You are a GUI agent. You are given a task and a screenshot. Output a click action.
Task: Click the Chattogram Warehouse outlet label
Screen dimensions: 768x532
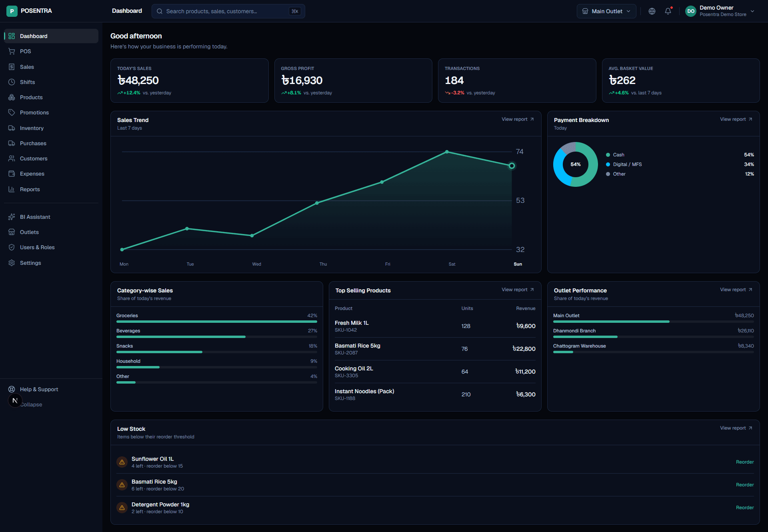tap(580, 346)
